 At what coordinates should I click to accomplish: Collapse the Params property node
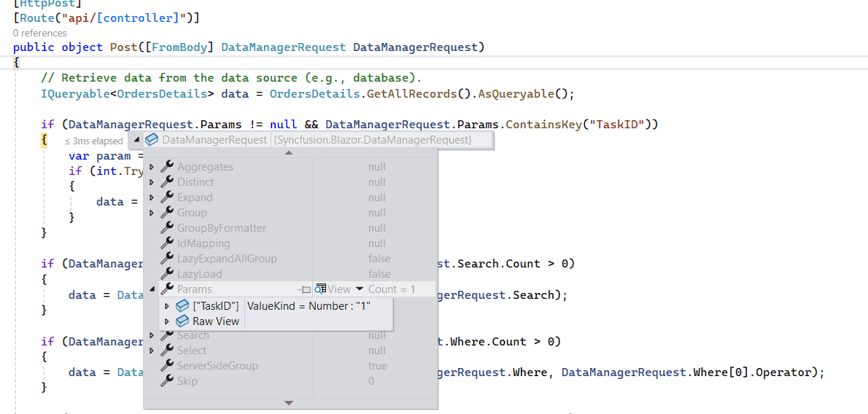pyautogui.click(x=152, y=289)
